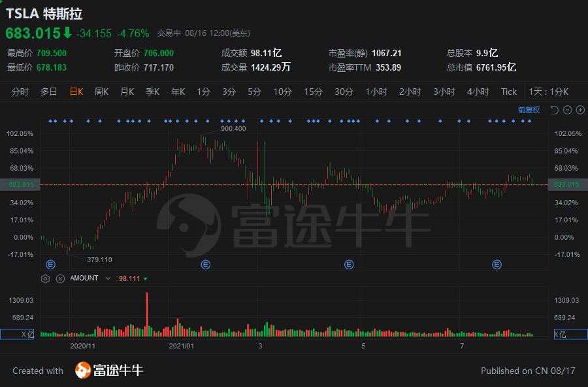Switch to 周K weekly candlestick tab
Viewport: 588px width, 387px height.
point(101,92)
